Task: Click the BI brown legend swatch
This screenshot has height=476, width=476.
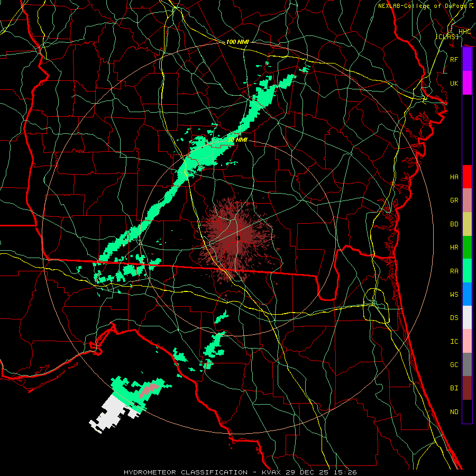Action: 467,388
